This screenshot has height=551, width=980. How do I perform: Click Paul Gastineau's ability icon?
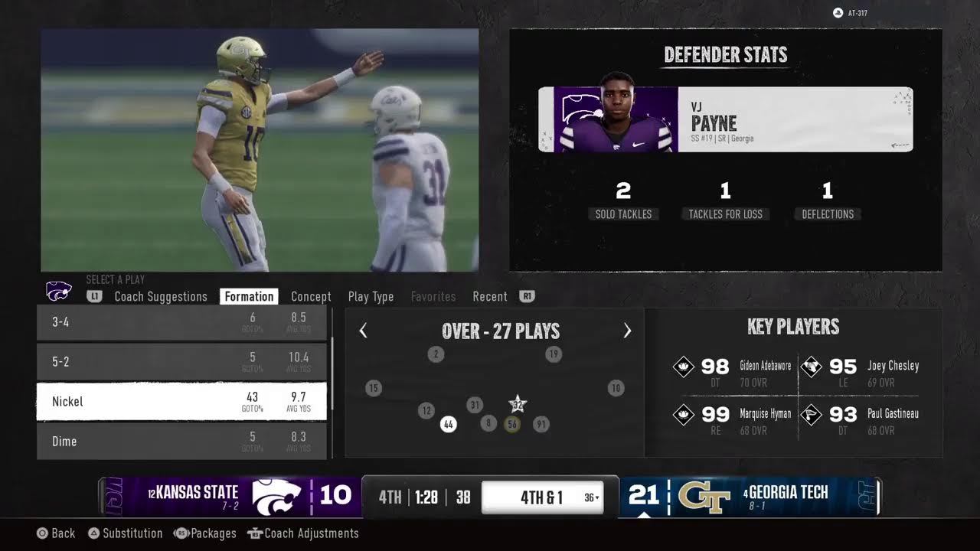click(811, 415)
